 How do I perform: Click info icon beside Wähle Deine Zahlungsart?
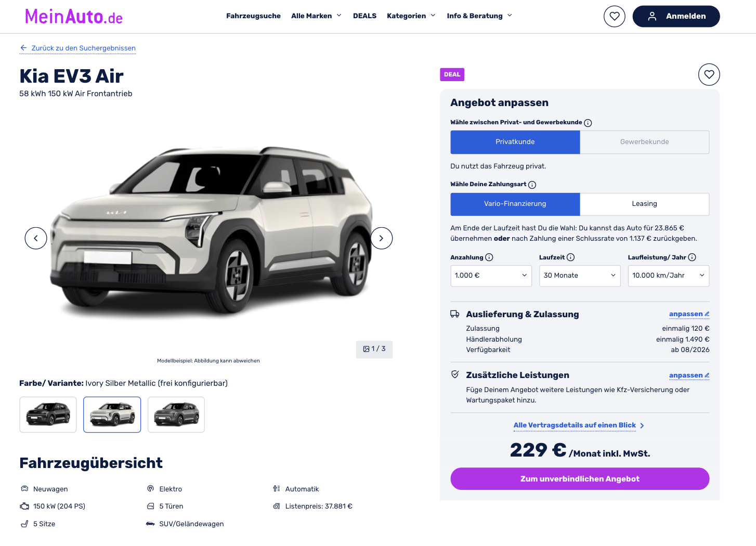coord(532,185)
